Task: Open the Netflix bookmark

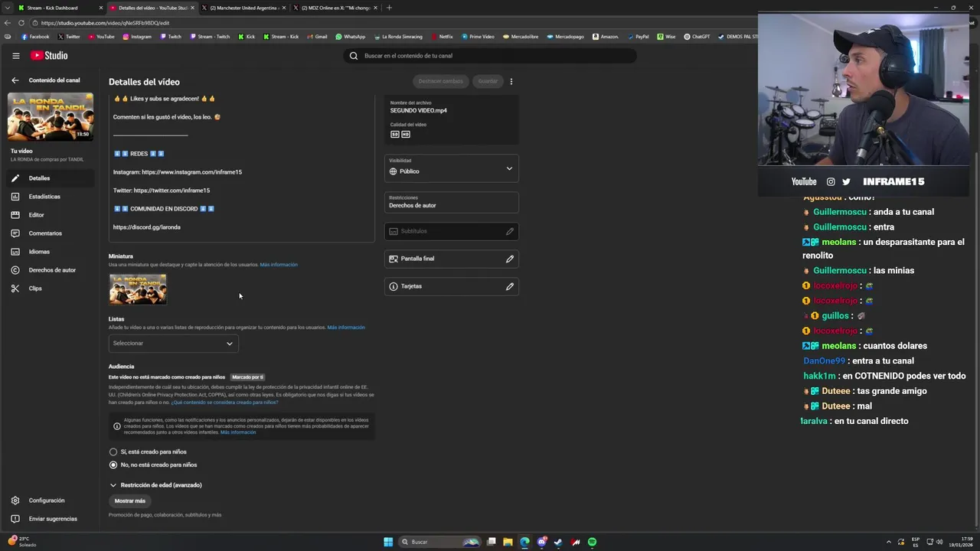Action: click(443, 37)
